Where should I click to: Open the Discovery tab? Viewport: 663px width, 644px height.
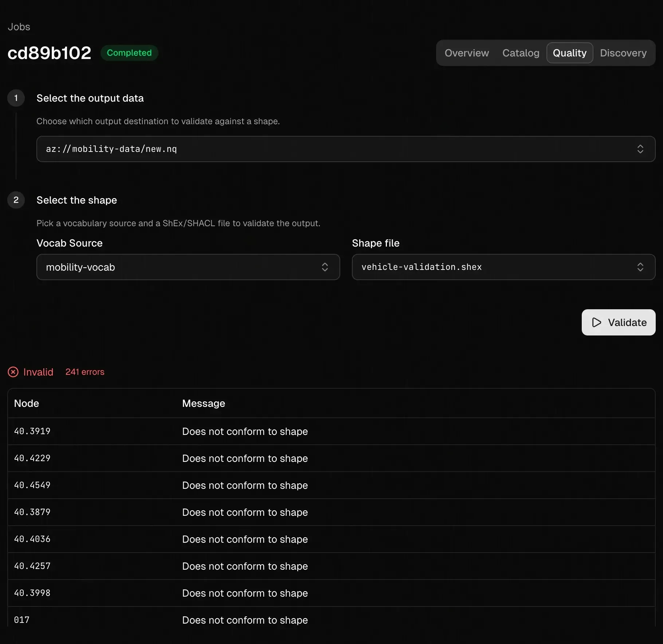click(623, 53)
